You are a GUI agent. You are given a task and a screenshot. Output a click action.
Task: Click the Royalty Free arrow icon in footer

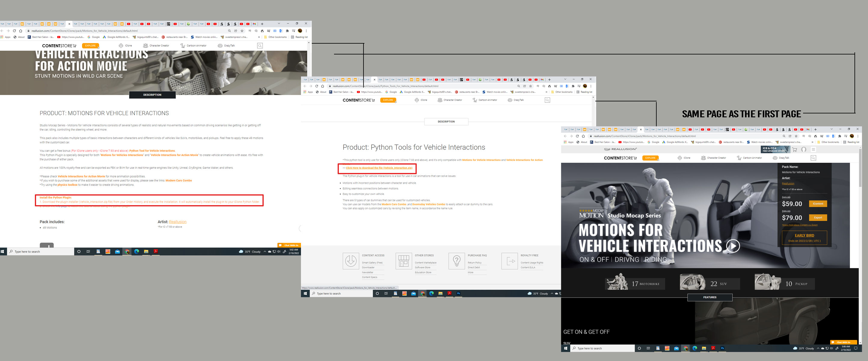click(x=510, y=261)
